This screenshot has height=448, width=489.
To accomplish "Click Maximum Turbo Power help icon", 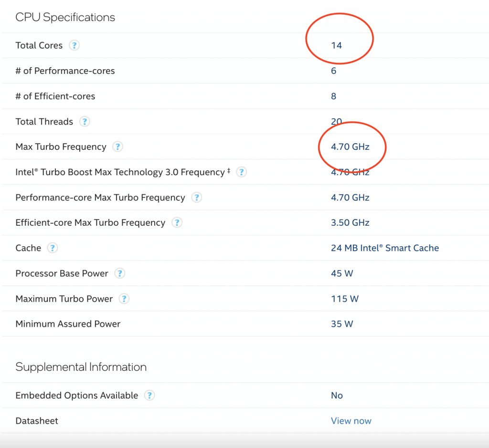I will [124, 299].
